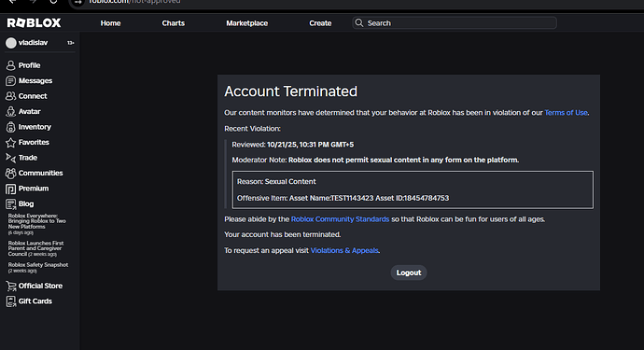Image resolution: width=644 pixels, height=350 pixels.
Task: Open Violations & Appeals link
Action: pyautogui.click(x=344, y=250)
